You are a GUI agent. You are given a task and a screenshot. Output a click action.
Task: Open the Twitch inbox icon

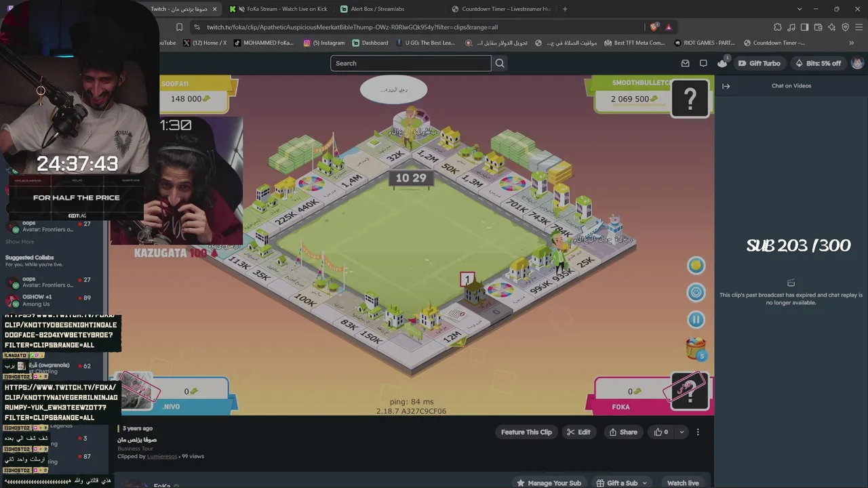click(x=685, y=63)
